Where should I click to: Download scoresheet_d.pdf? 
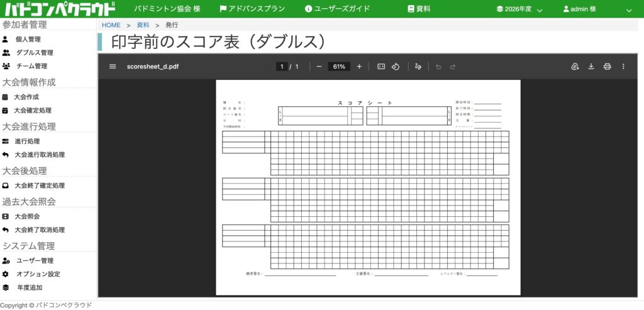click(591, 67)
